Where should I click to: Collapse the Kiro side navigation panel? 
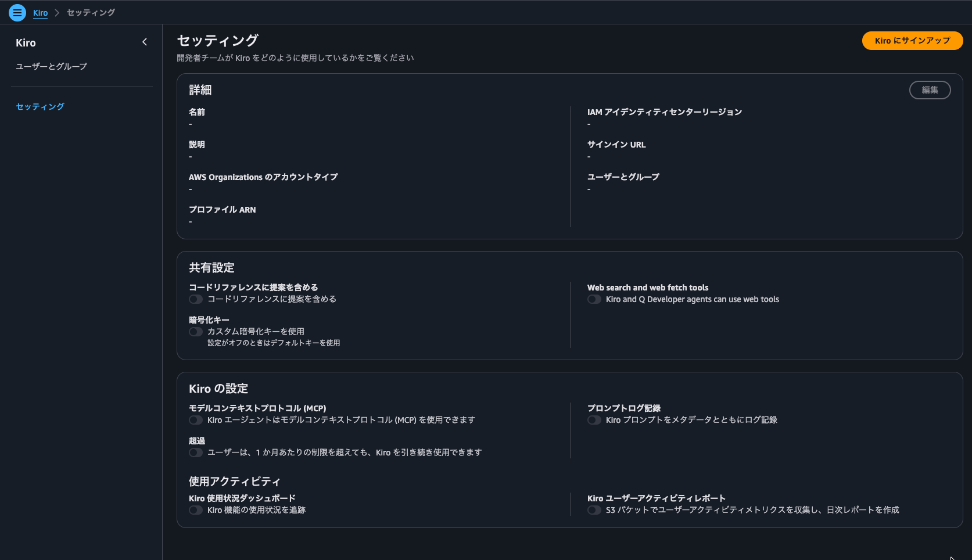tap(145, 42)
